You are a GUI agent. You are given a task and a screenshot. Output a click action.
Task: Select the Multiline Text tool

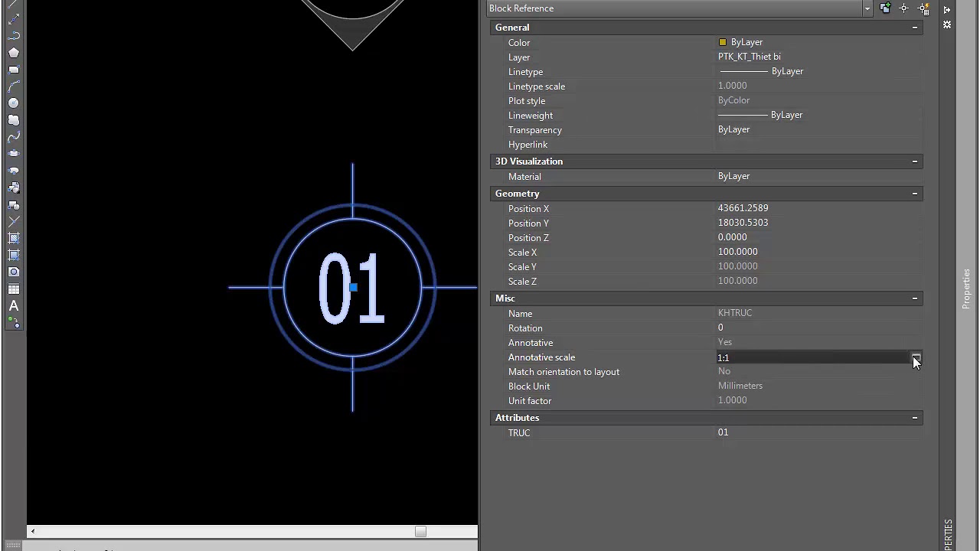[14, 306]
